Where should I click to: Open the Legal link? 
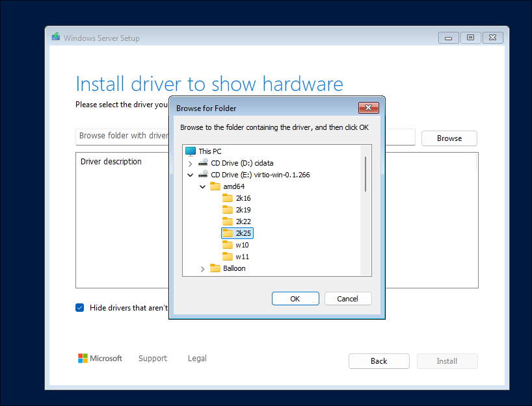point(197,358)
